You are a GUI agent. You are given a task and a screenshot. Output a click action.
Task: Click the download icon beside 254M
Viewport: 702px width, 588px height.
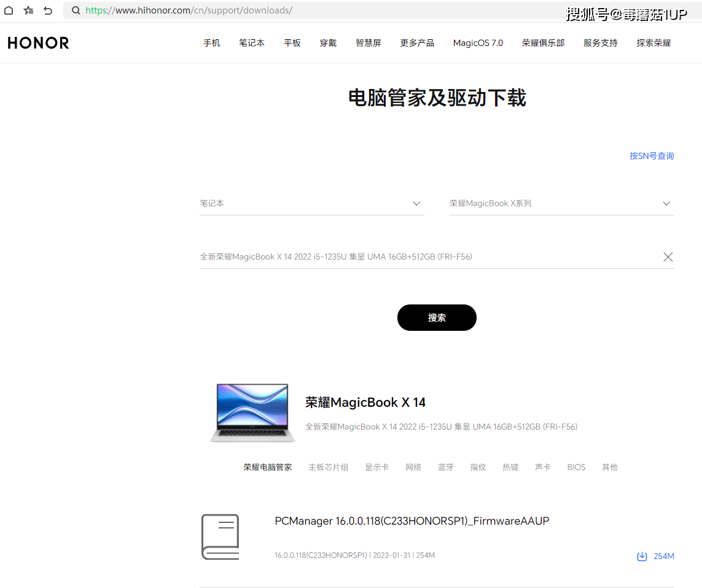point(642,556)
